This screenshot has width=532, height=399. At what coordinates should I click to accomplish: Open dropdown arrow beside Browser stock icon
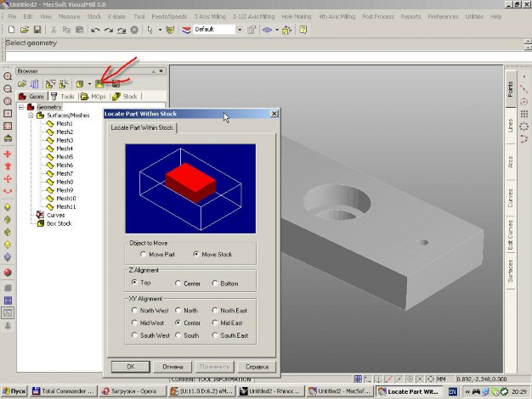[89, 84]
